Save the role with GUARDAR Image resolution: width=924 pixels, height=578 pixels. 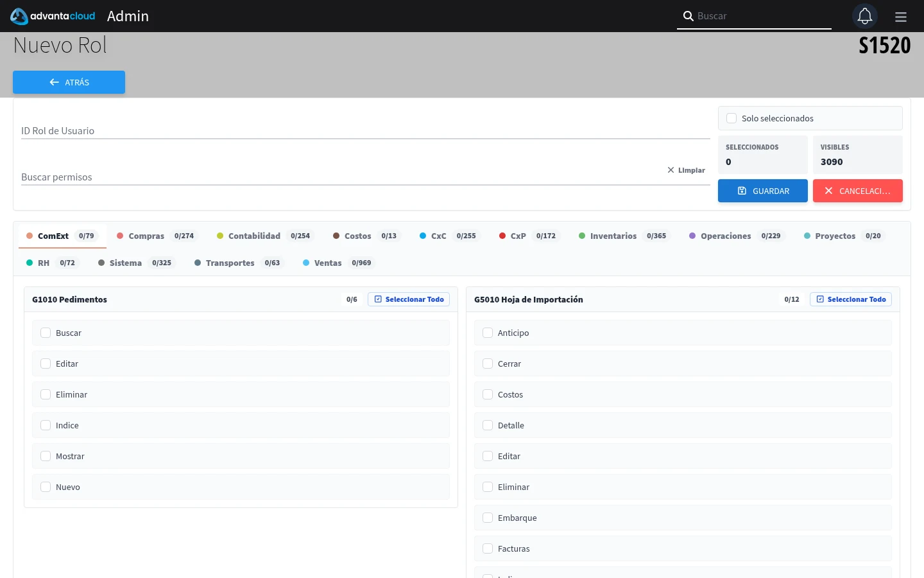[x=762, y=191]
